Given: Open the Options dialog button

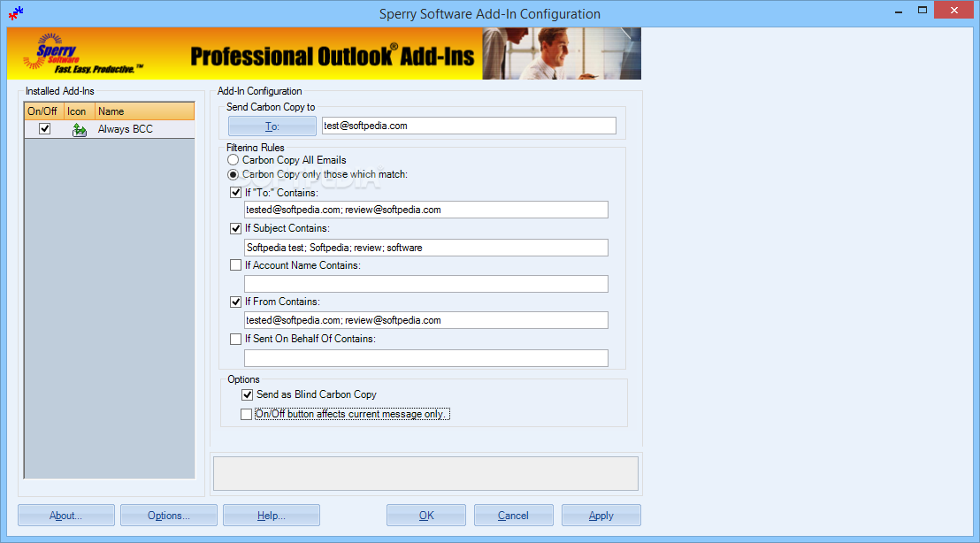Looking at the screenshot, I should (169, 516).
